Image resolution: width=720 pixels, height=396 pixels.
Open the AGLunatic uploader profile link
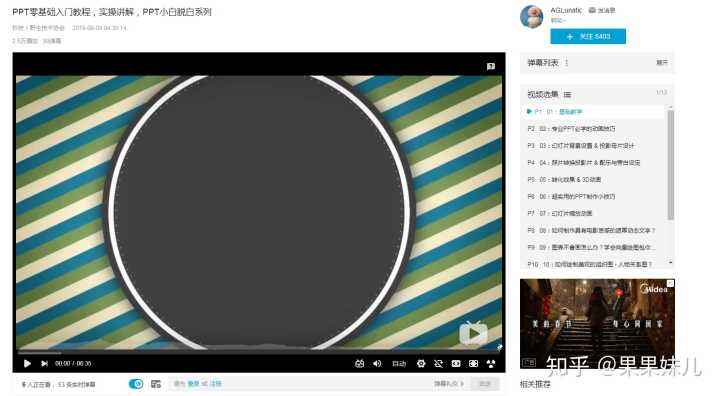coord(566,10)
